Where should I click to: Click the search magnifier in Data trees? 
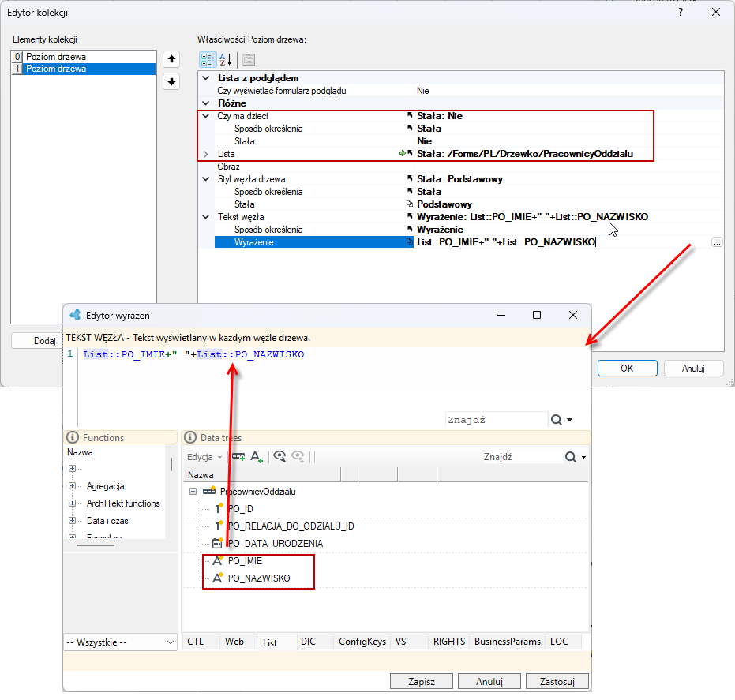571,457
